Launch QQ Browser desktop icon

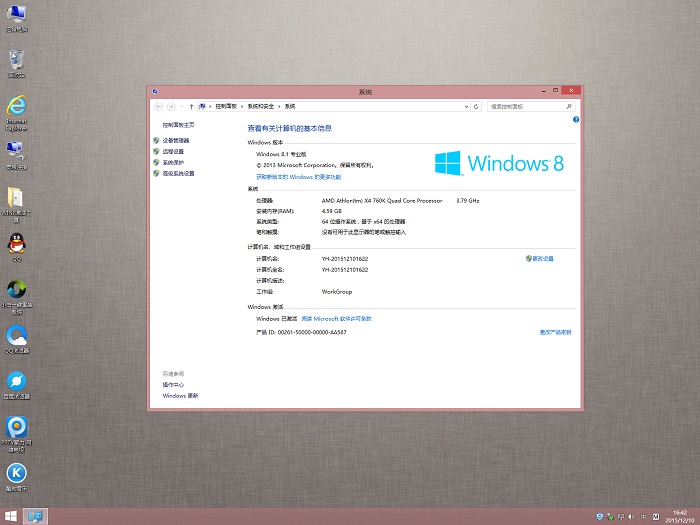coord(17,339)
